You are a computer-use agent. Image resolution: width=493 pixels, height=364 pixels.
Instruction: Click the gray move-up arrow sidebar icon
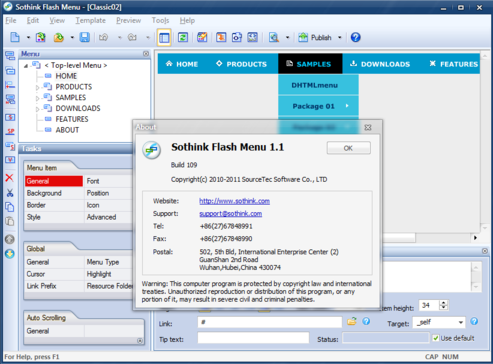pyautogui.click(x=10, y=239)
